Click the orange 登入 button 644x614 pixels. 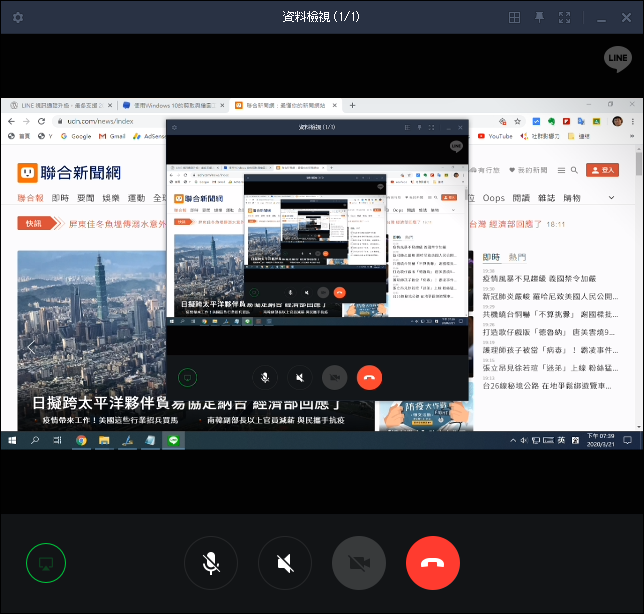pos(603,170)
